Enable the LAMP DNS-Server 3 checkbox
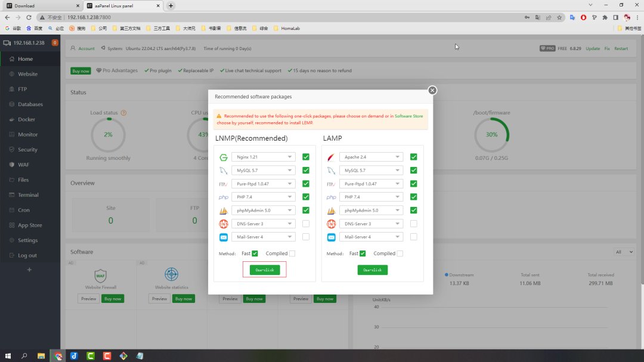The image size is (644, 362). click(414, 224)
